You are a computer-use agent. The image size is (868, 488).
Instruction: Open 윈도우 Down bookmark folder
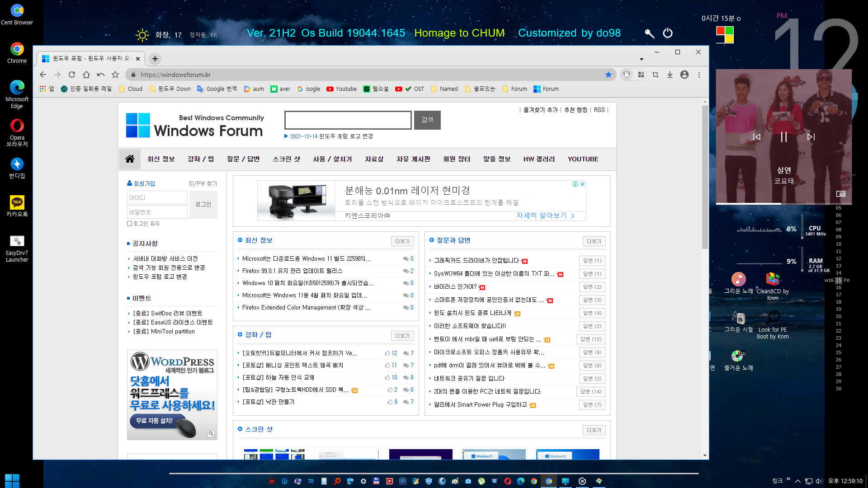pos(170,89)
